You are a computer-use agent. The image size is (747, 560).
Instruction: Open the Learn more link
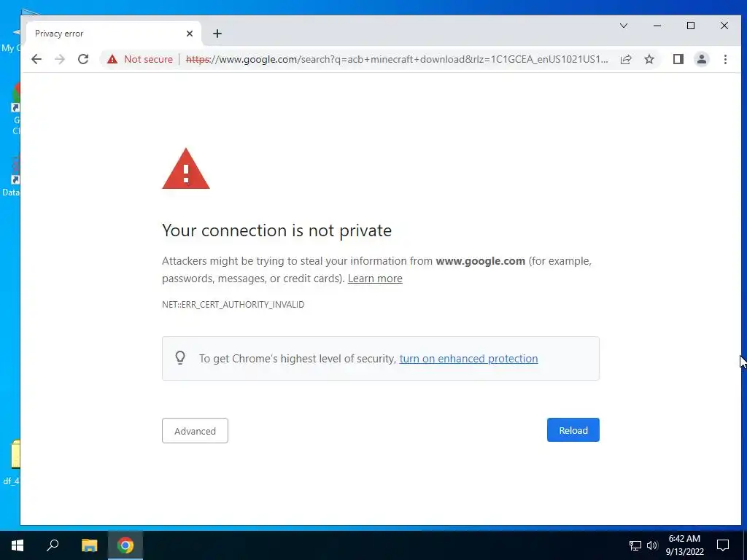point(375,279)
